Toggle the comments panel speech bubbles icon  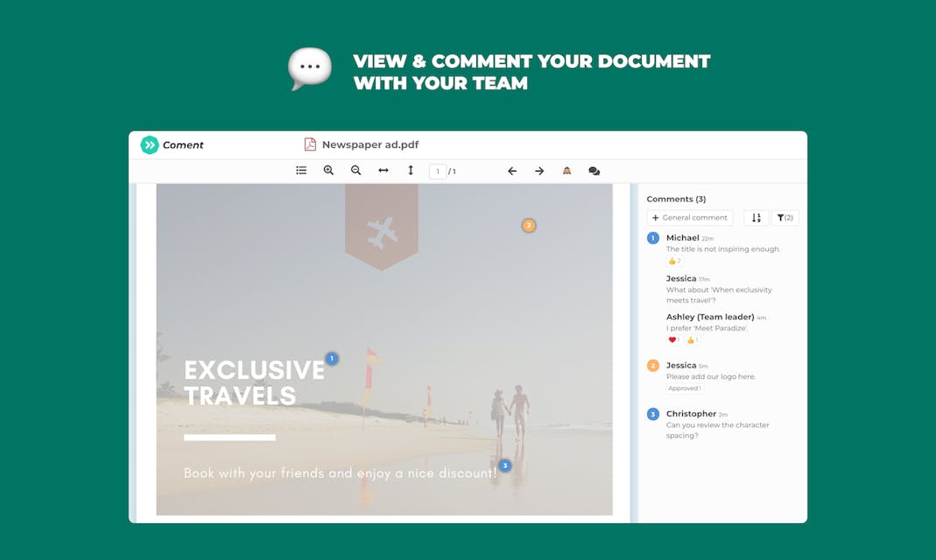point(594,171)
